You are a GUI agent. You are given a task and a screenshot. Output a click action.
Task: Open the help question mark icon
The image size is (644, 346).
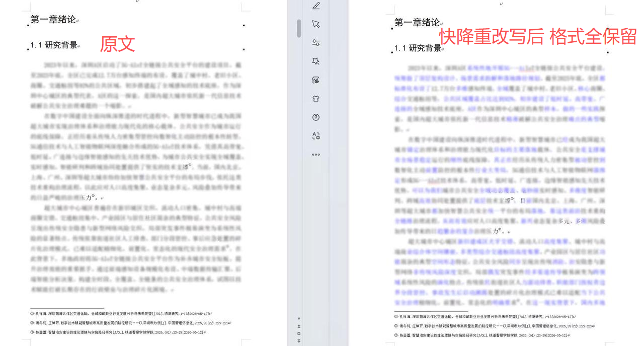click(x=316, y=117)
